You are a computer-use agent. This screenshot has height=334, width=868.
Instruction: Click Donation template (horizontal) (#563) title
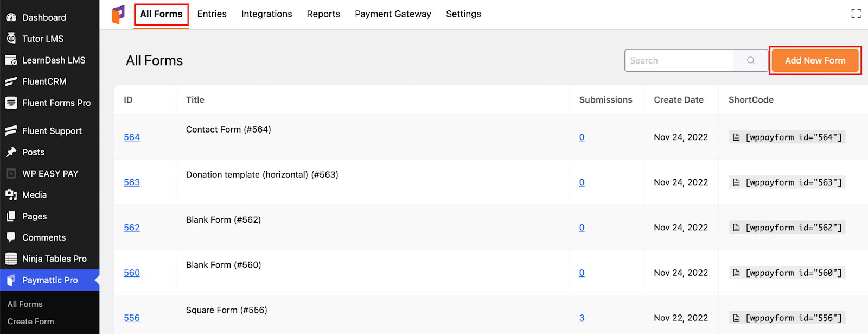click(x=262, y=174)
